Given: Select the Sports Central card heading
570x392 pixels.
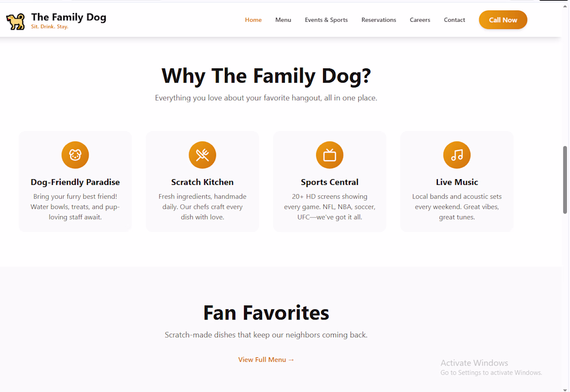Looking at the screenshot, I should click(x=330, y=182).
